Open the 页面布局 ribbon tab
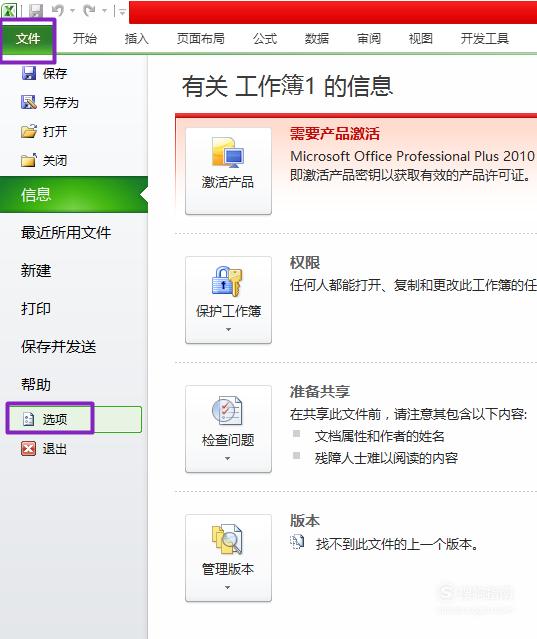 coord(200,39)
